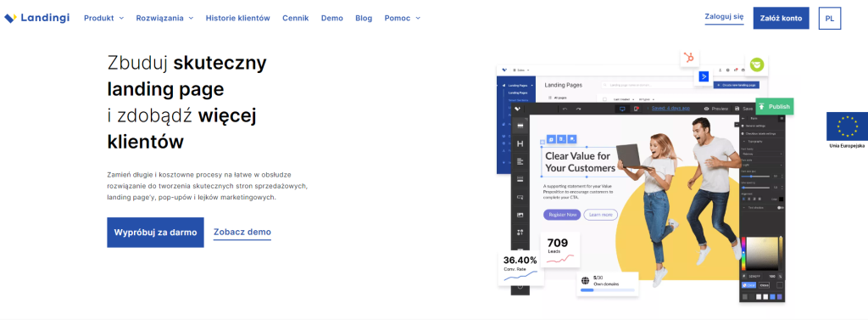Click the Register Now button in preview

[562, 215]
